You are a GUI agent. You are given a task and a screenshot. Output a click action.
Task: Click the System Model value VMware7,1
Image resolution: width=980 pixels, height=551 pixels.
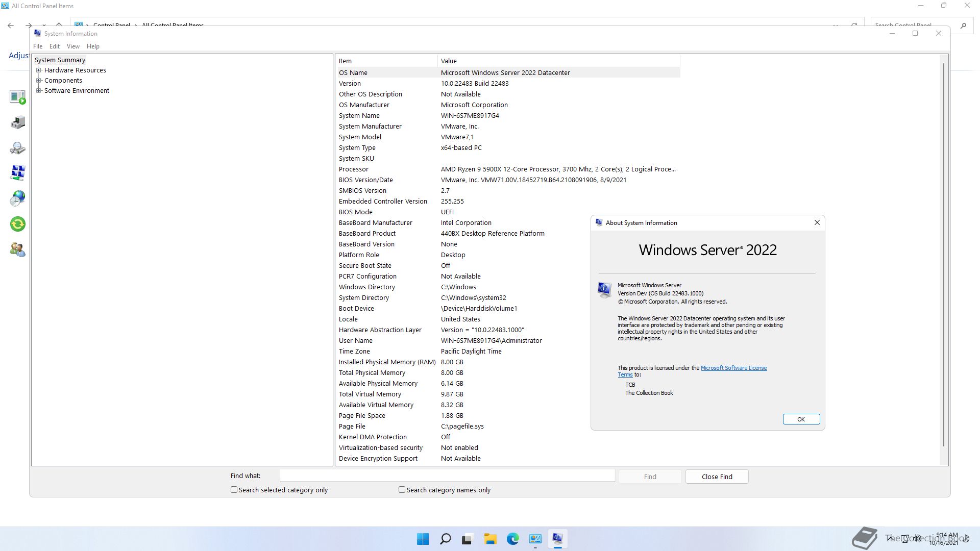point(457,137)
